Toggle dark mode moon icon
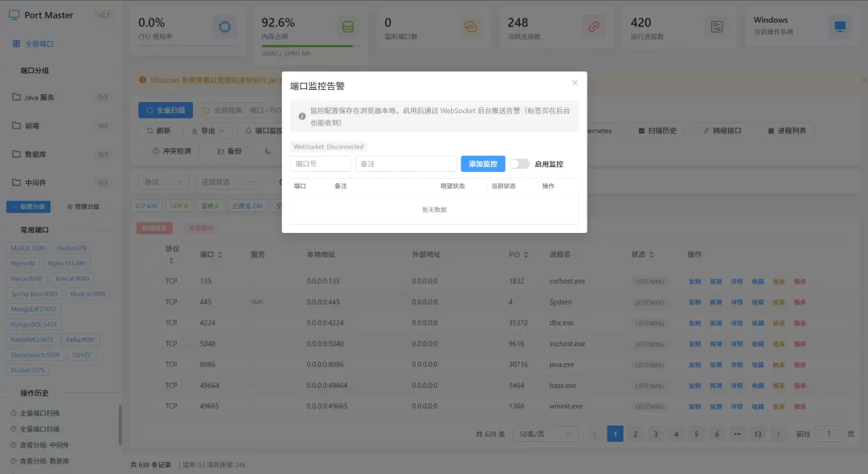Viewport: 868px width, 474px height. tap(268, 151)
